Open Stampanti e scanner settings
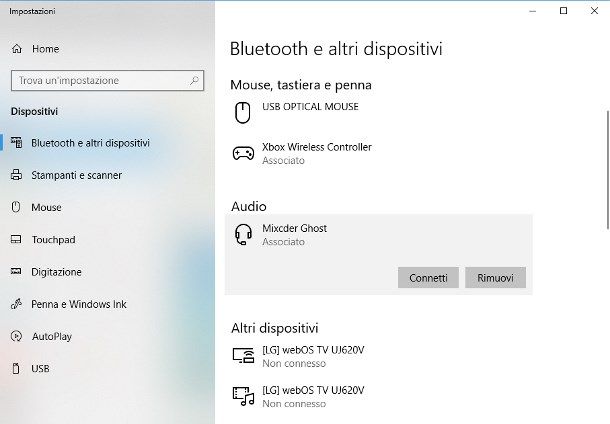 point(77,175)
